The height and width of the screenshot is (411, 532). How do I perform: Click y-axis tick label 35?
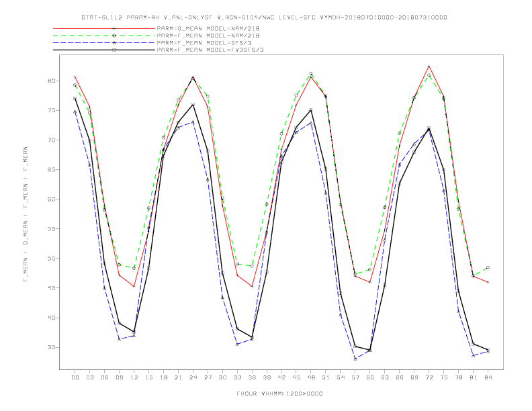tap(51, 347)
